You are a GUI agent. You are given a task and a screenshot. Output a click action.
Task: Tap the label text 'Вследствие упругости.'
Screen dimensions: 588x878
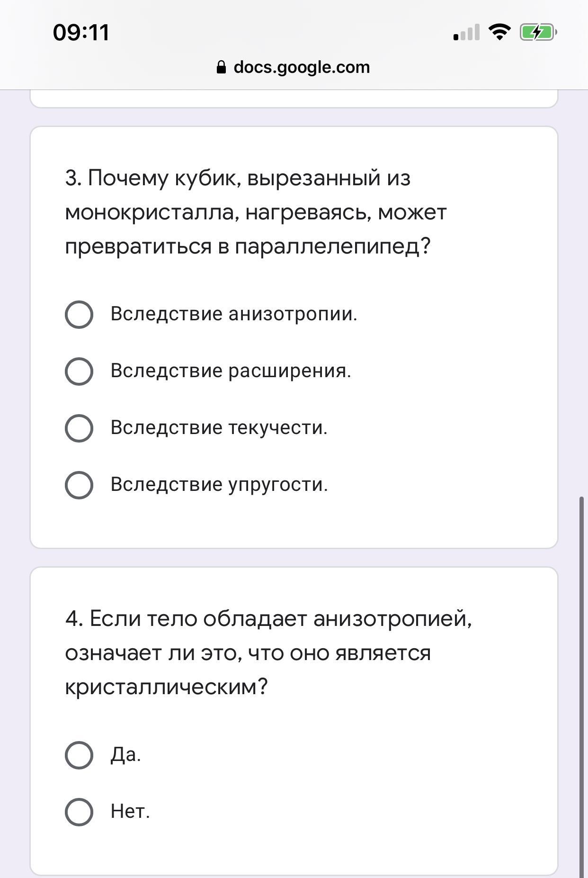pyautogui.click(x=219, y=484)
